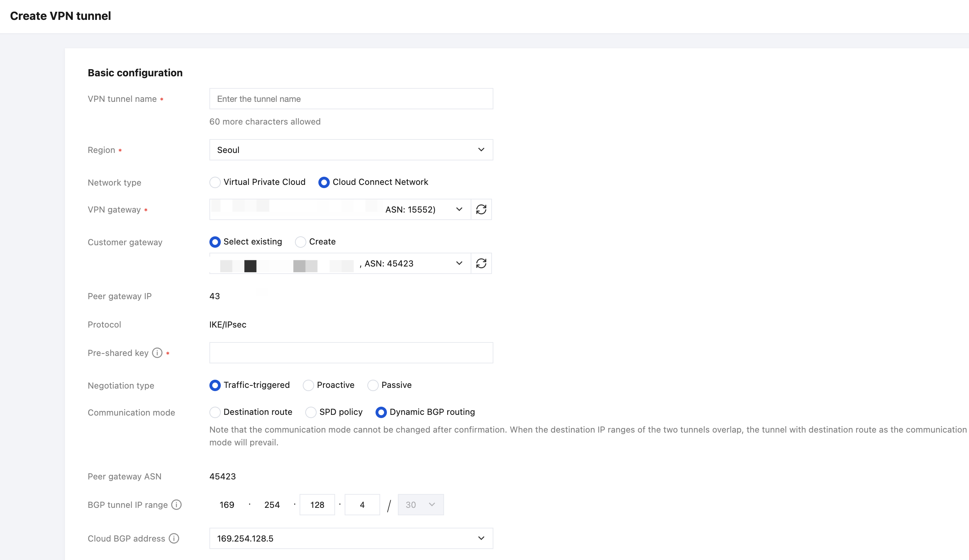Viewport: 969px width, 560px height.
Task: Click the Peer gateway ASN value 45423
Action: tap(223, 477)
